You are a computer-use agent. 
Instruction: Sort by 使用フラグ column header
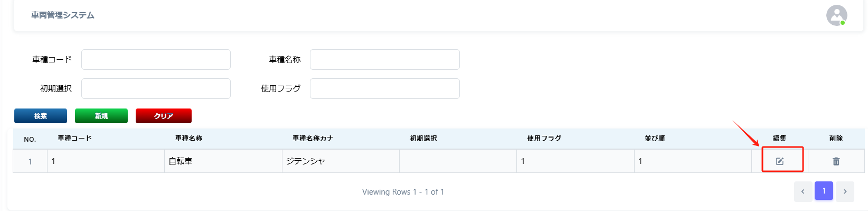click(544, 139)
